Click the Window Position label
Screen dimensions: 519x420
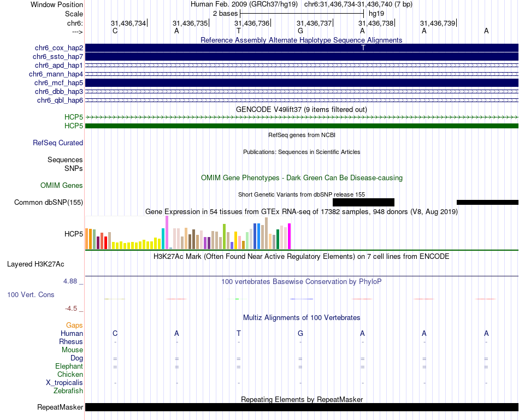(x=57, y=4)
